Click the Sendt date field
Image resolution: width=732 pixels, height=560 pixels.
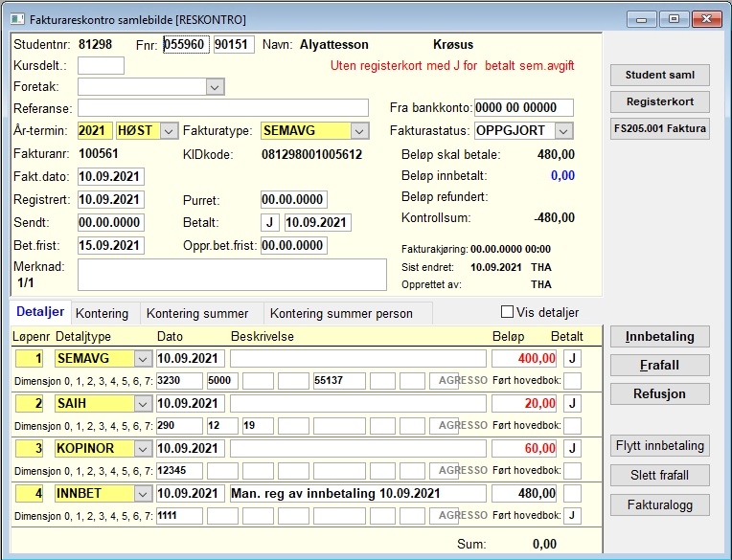[x=111, y=222]
